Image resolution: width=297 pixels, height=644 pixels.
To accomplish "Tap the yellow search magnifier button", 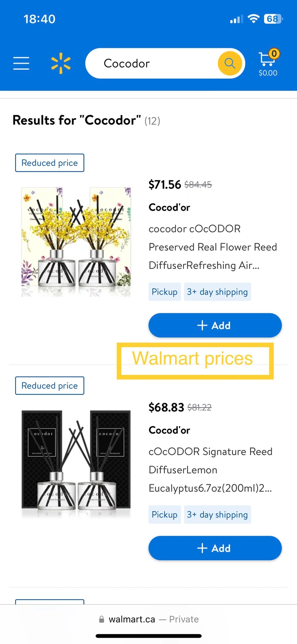I will coord(230,64).
